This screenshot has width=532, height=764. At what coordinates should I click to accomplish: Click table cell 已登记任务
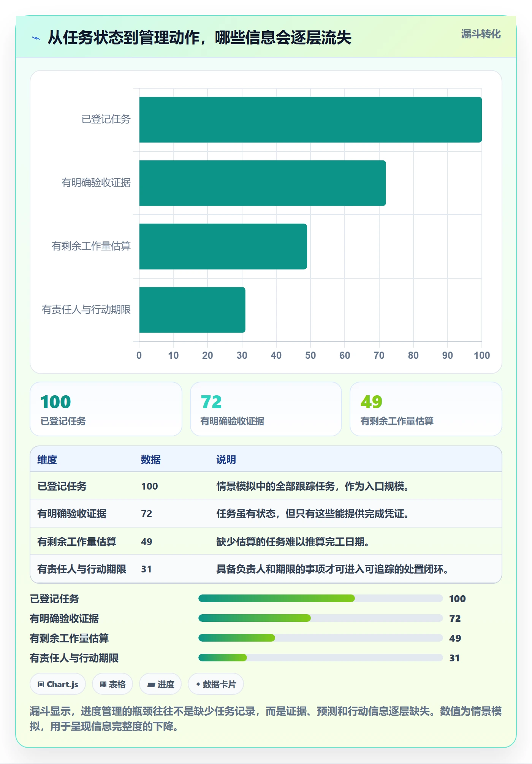click(62, 486)
